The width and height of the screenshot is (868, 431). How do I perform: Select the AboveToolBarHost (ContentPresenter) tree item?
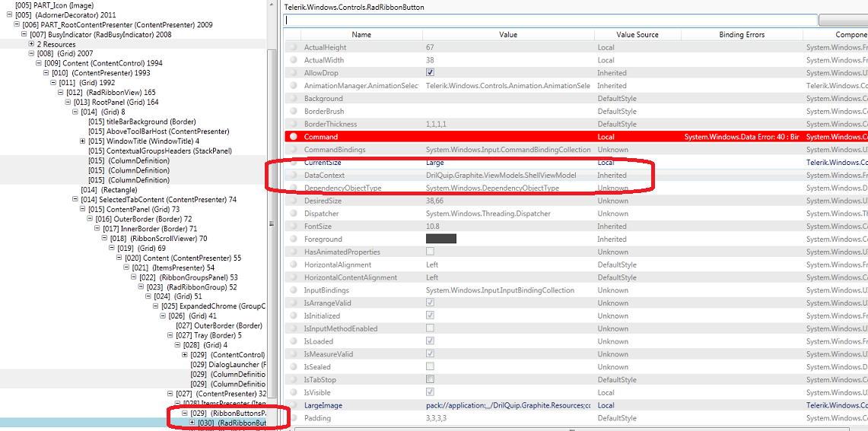[159, 132]
